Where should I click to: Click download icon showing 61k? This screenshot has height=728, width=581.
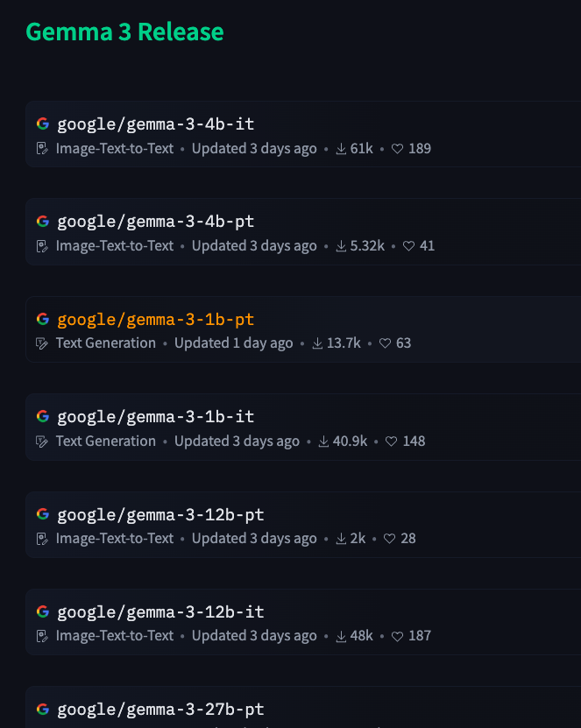(341, 149)
